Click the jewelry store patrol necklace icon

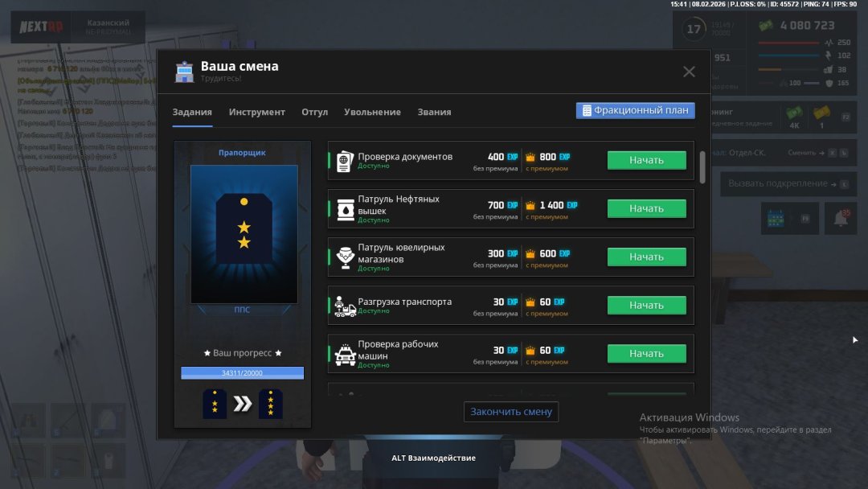pyautogui.click(x=345, y=257)
